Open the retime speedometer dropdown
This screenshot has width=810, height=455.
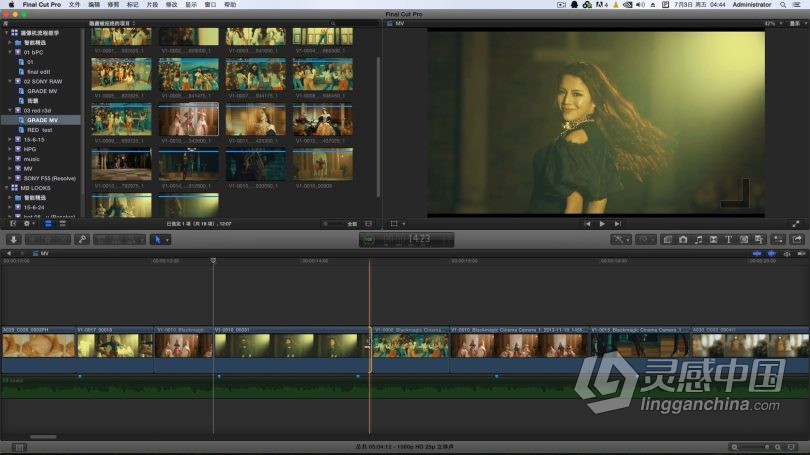[x=646, y=240]
